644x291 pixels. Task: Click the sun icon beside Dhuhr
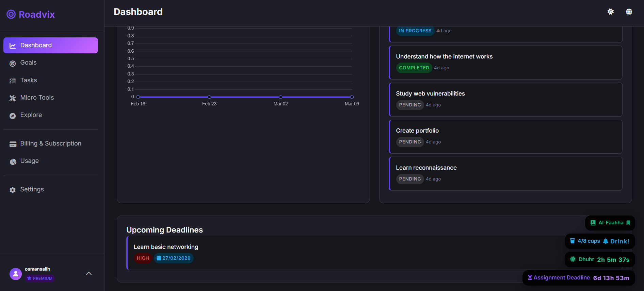(x=573, y=259)
